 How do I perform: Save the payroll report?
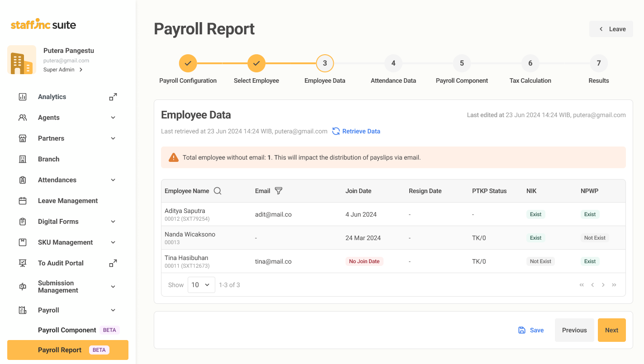pyautogui.click(x=531, y=330)
